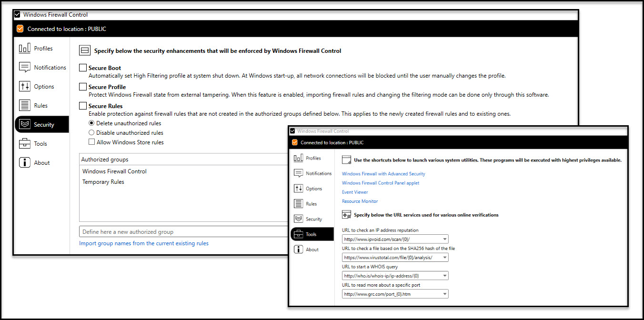The width and height of the screenshot is (644, 320).
Task: Expand the WHOIS query URL dropdown
Action: coord(445,276)
